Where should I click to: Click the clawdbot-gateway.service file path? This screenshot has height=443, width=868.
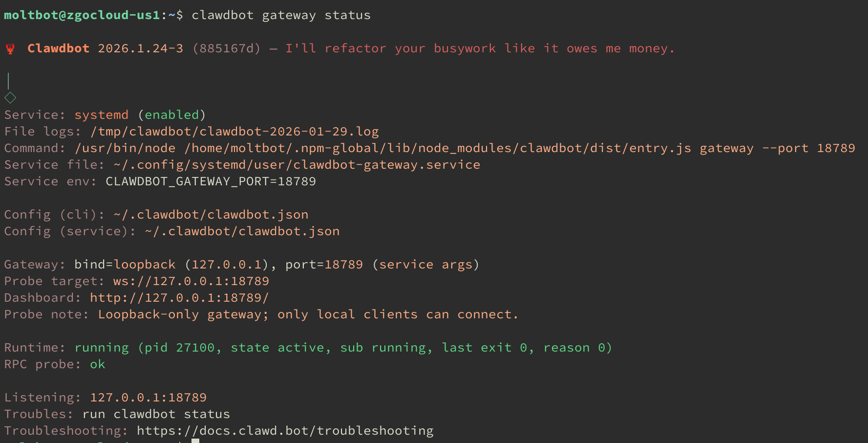(296, 165)
